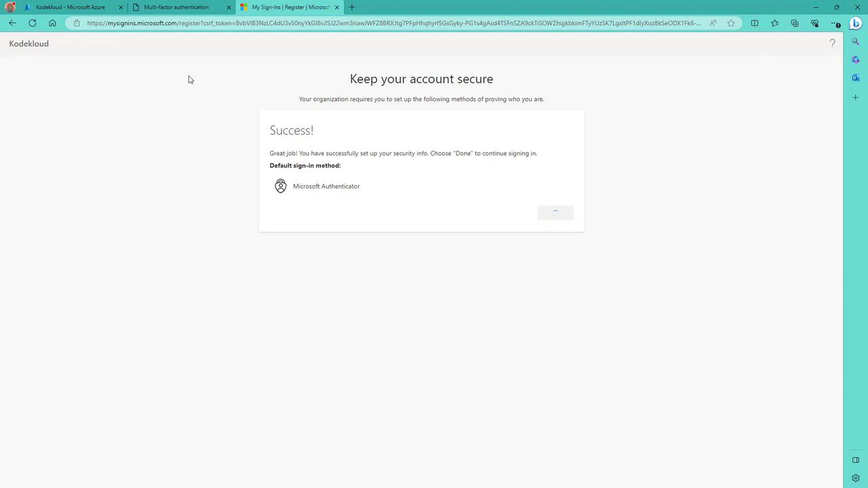Click the loading Done button
This screenshot has height=488, width=868.
(x=555, y=213)
